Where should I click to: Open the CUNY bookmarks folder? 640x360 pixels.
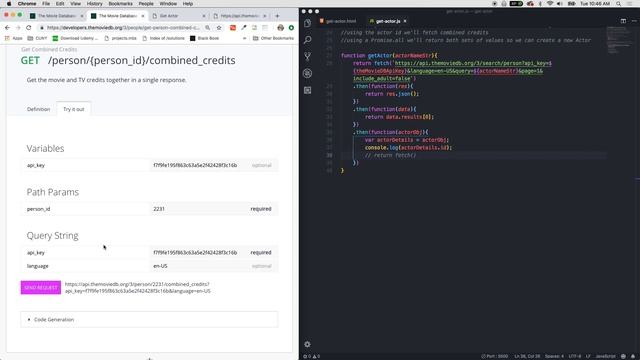37,38
